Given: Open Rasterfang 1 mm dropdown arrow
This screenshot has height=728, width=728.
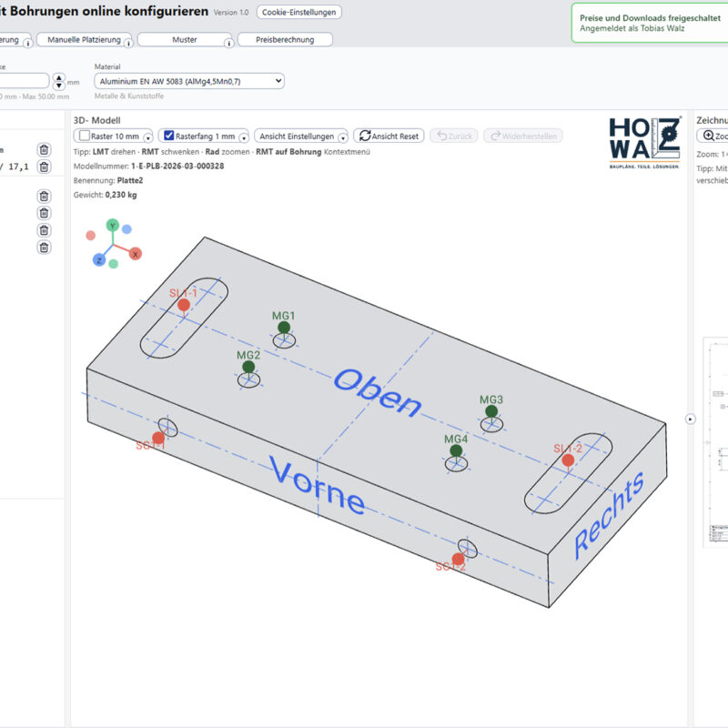Looking at the screenshot, I should point(244,138).
